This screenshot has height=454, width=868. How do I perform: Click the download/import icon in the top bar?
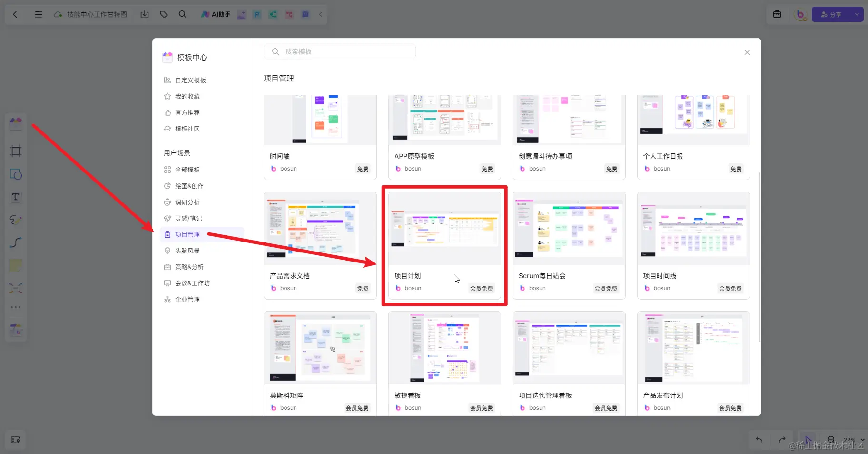click(145, 14)
